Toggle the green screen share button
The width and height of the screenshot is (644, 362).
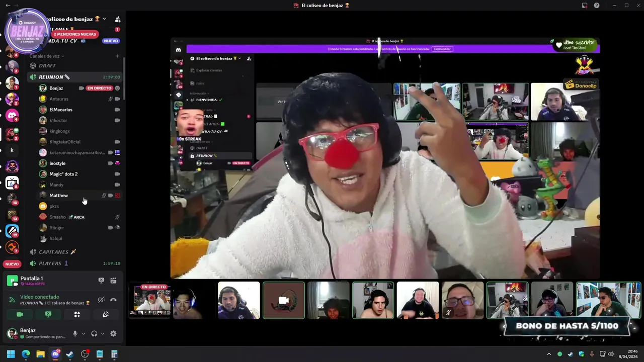(48, 314)
